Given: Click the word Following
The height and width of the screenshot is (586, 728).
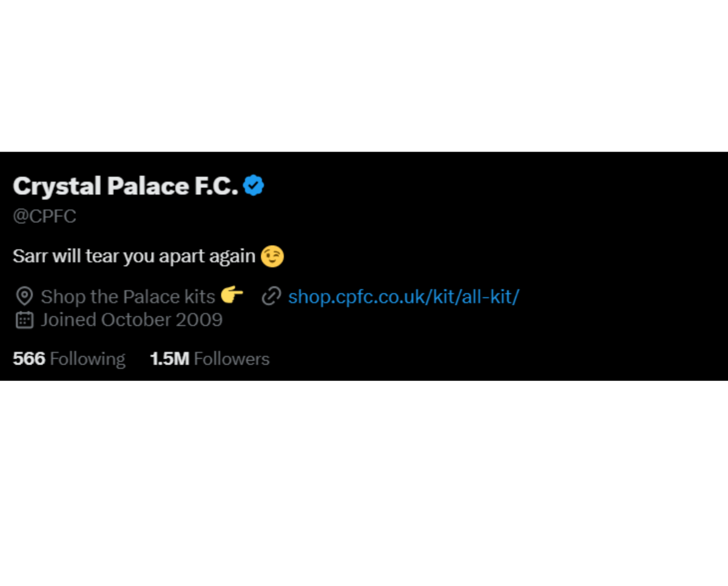Looking at the screenshot, I should [87, 359].
